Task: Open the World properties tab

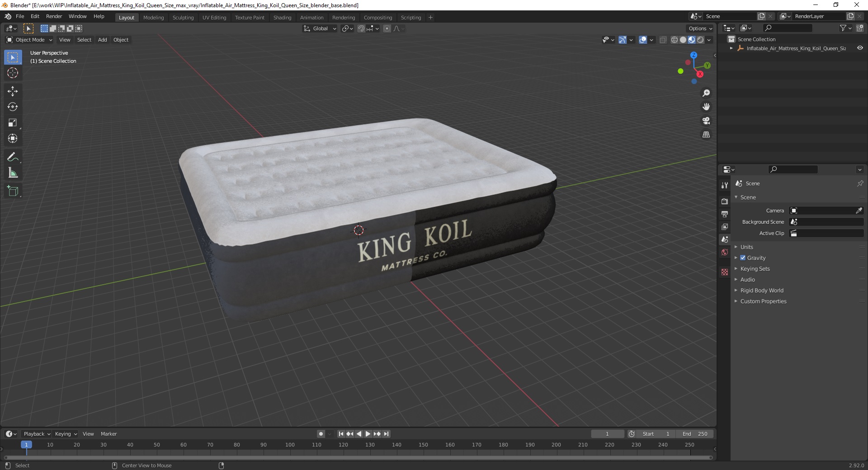Action: click(x=725, y=252)
